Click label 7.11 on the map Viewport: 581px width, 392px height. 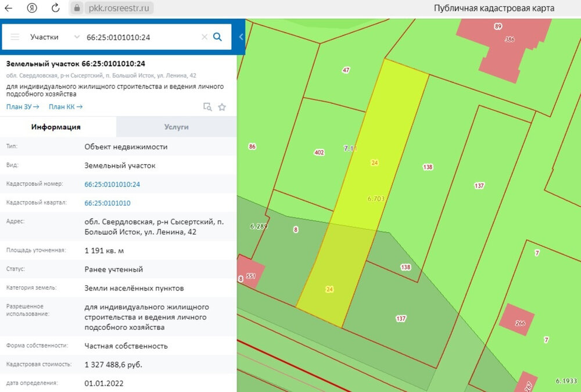[350, 148]
